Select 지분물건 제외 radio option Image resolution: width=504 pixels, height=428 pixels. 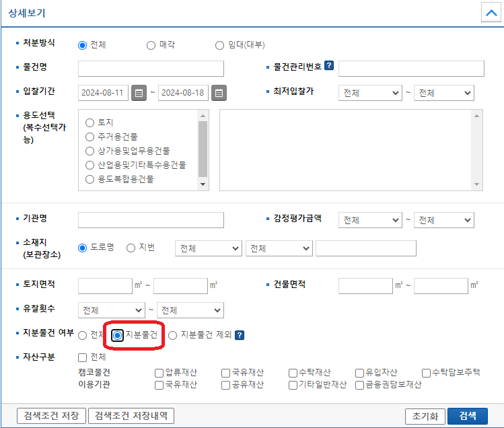173,335
